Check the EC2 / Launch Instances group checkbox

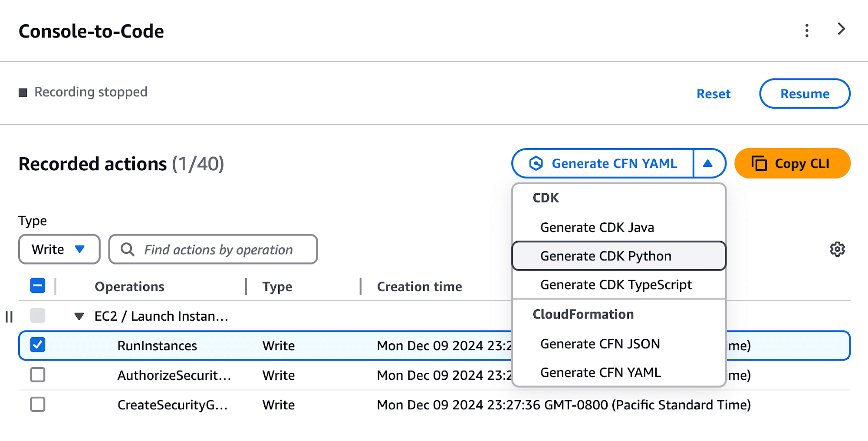coord(38,315)
